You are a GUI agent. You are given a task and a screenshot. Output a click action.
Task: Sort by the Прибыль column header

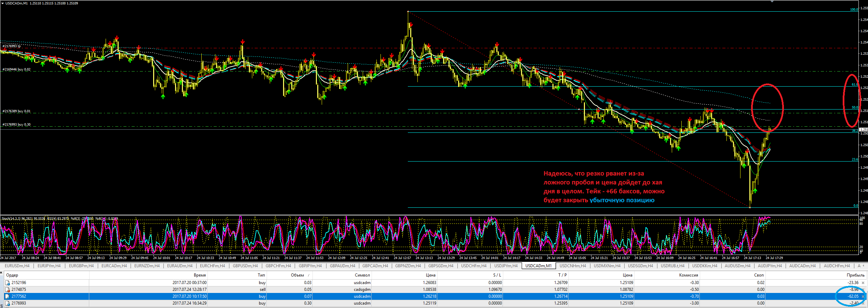tap(816, 275)
